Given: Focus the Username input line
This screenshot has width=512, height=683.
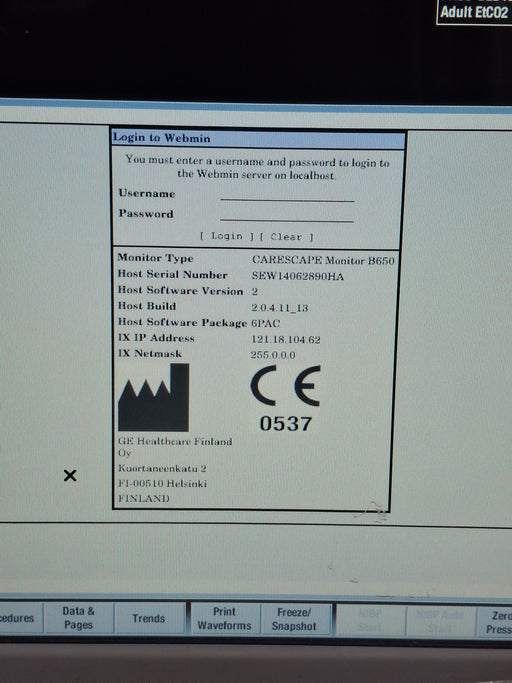Looking at the screenshot, I should tap(287, 195).
